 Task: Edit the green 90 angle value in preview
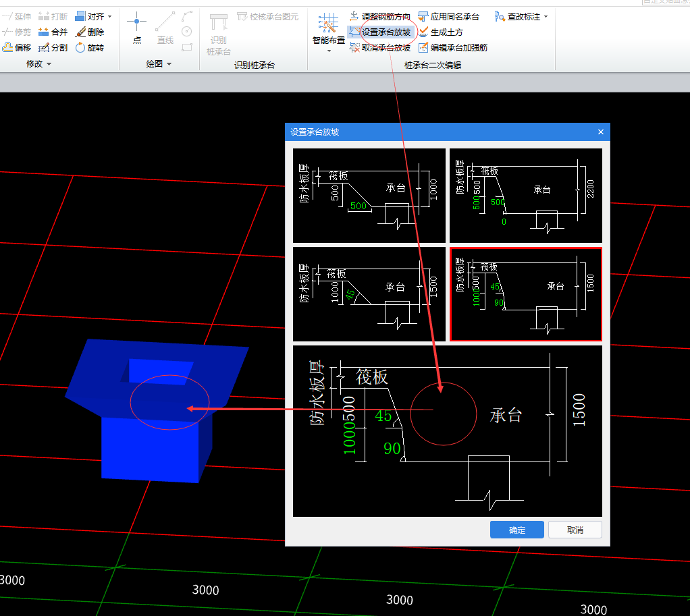(392, 449)
